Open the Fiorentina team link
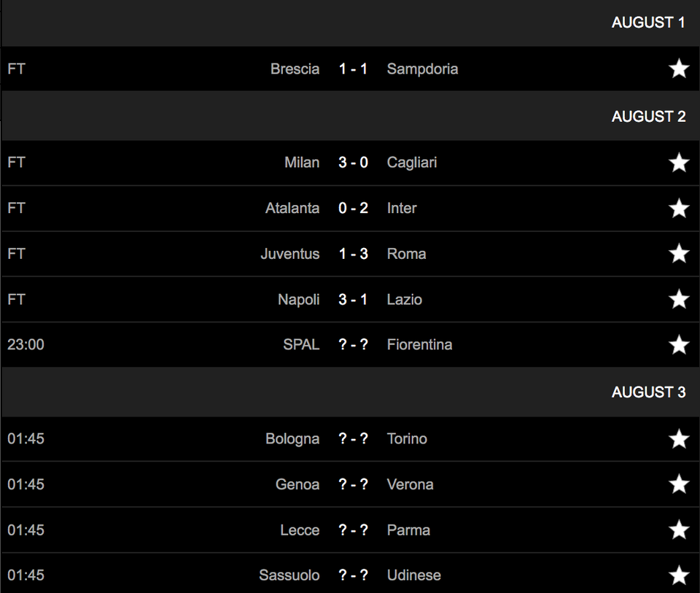This screenshot has width=700, height=593. pos(419,344)
